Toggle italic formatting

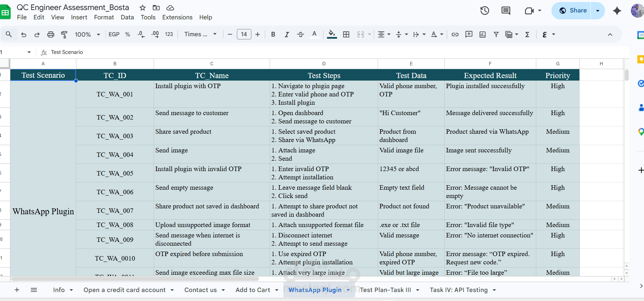click(287, 34)
